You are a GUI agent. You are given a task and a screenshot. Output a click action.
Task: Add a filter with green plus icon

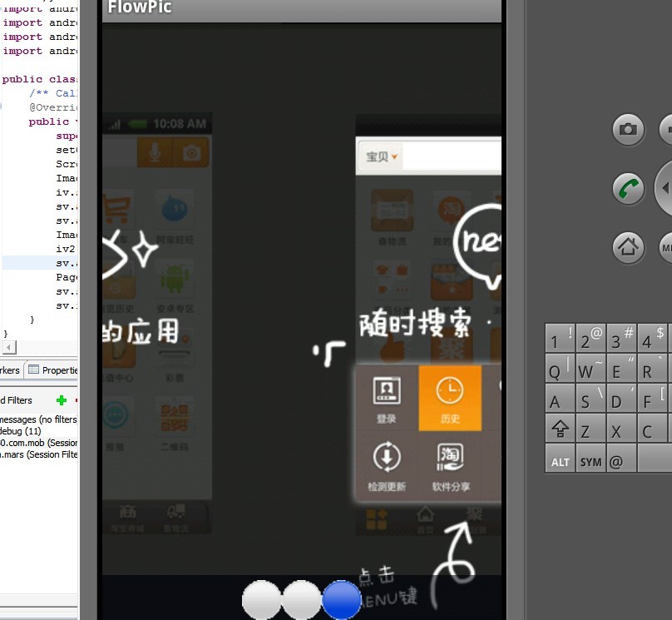coord(62,400)
